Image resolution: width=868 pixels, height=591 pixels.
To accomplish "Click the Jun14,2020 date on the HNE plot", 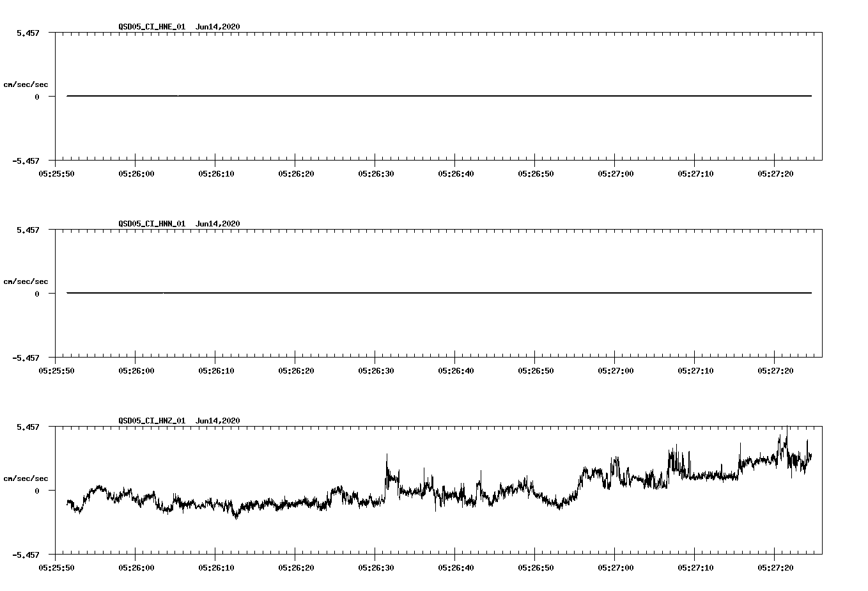I will [x=218, y=27].
